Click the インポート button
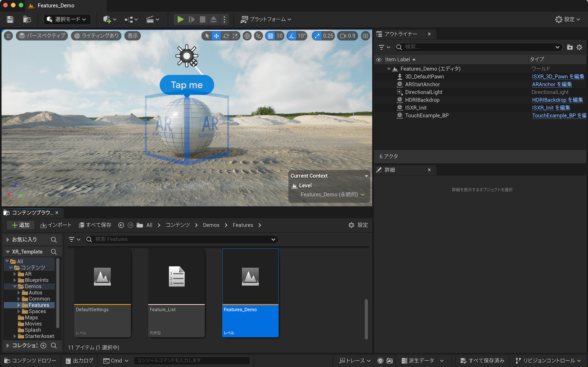Viewport: 588px width, 367px height. pyautogui.click(x=56, y=225)
